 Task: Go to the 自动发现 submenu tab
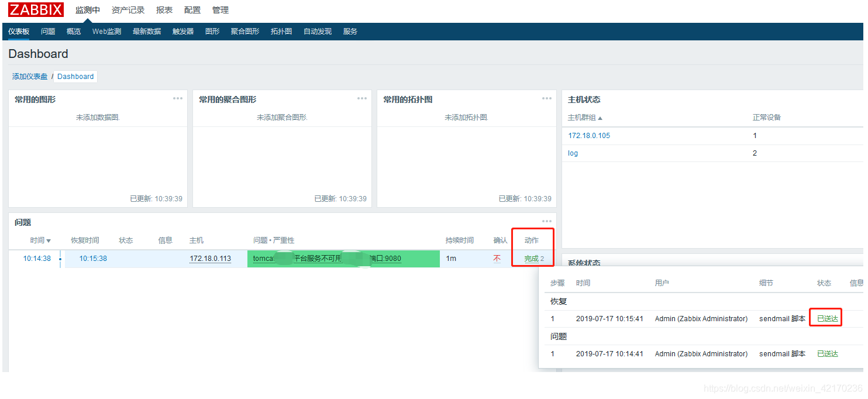point(318,32)
